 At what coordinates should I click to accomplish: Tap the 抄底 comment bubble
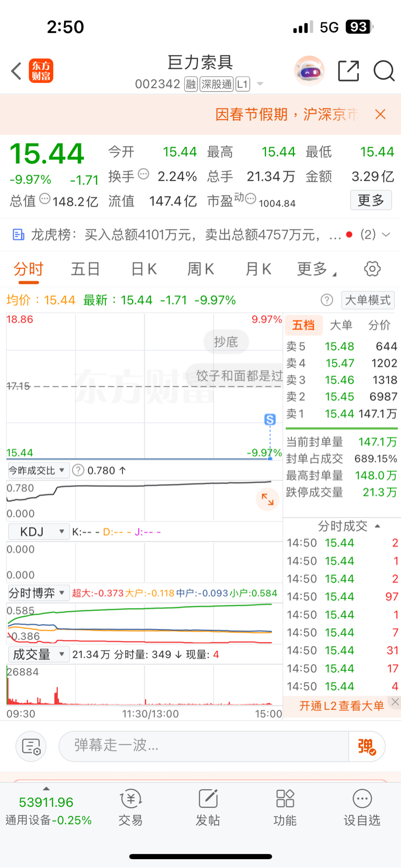(226, 342)
